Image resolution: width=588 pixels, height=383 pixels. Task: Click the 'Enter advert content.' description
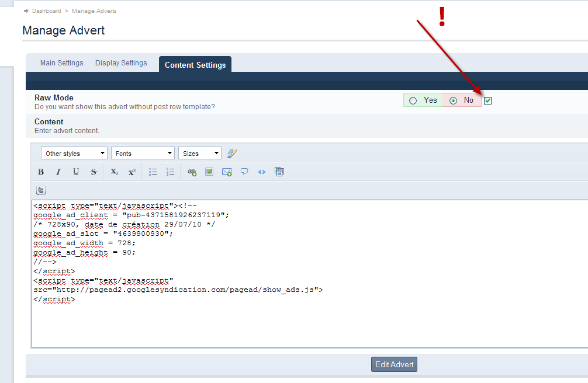tap(67, 131)
